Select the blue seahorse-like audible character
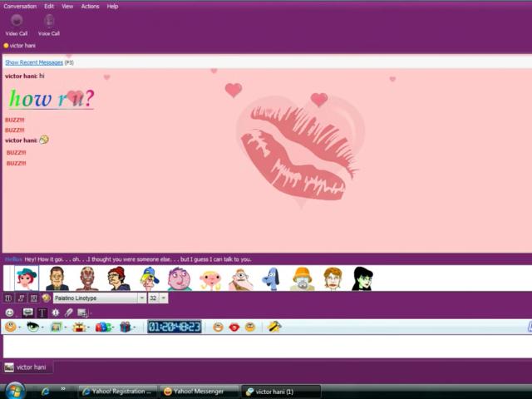The height and width of the screenshot is (399, 532). [x=271, y=278]
